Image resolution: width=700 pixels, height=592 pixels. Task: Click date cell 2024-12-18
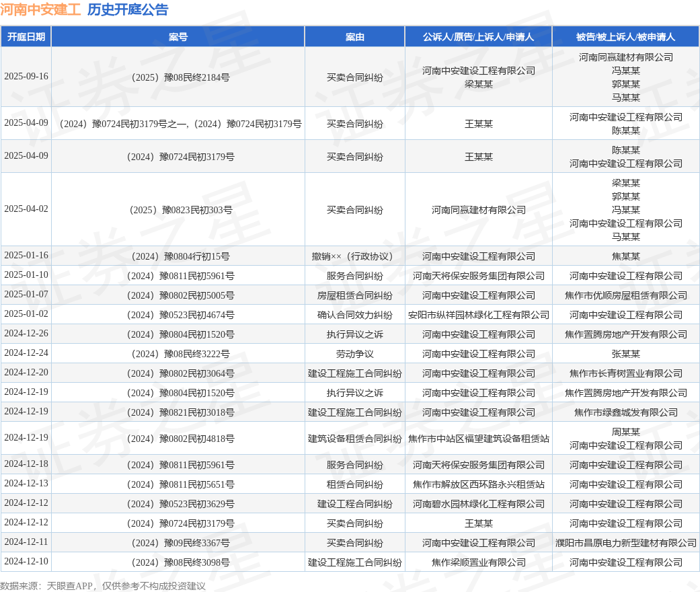26,464
